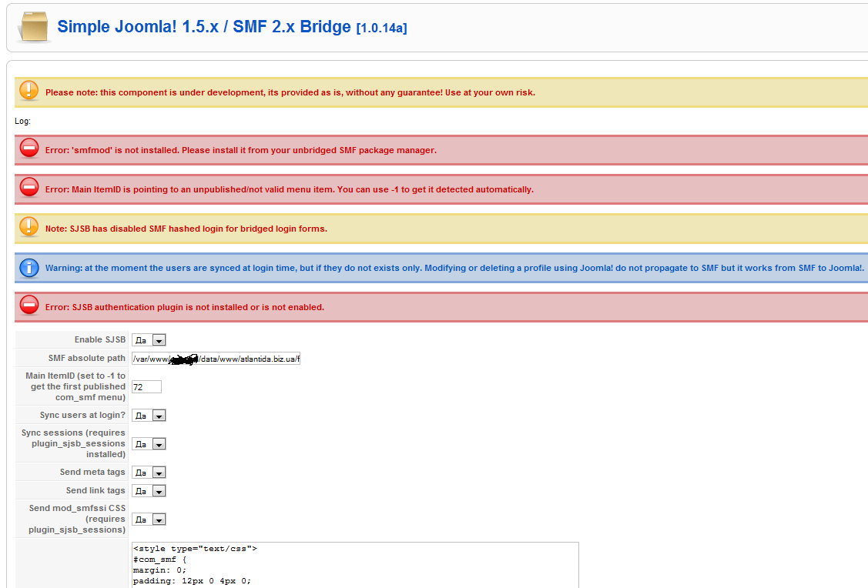The height and width of the screenshot is (588, 868).
Task: Open the Send link tags dropdown
Action: pyautogui.click(x=149, y=491)
